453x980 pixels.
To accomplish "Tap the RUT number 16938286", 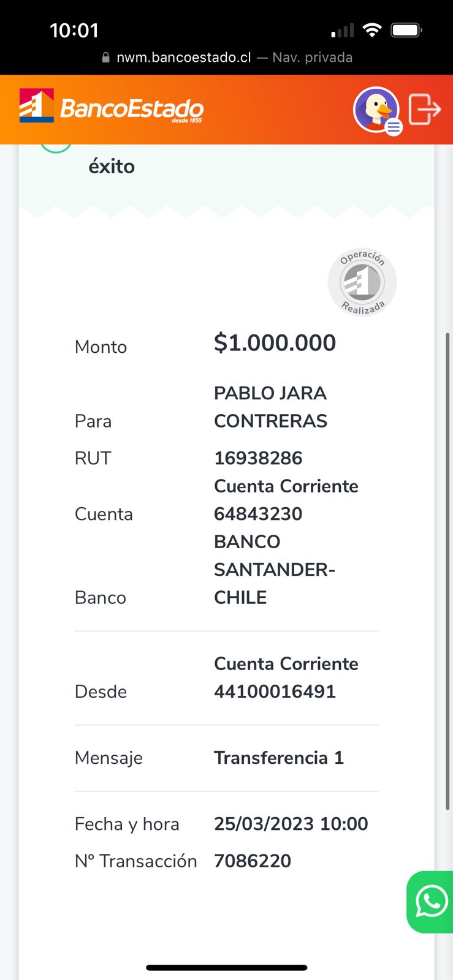I will pos(258,458).
